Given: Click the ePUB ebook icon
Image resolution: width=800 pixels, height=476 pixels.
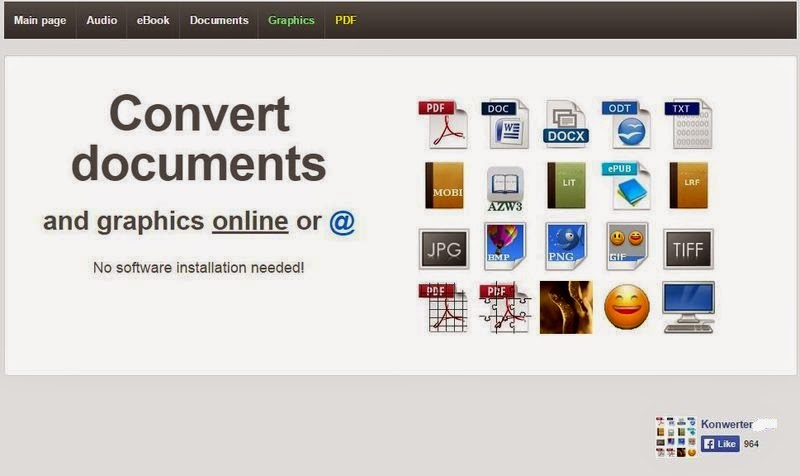Looking at the screenshot, I should coord(627,186).
